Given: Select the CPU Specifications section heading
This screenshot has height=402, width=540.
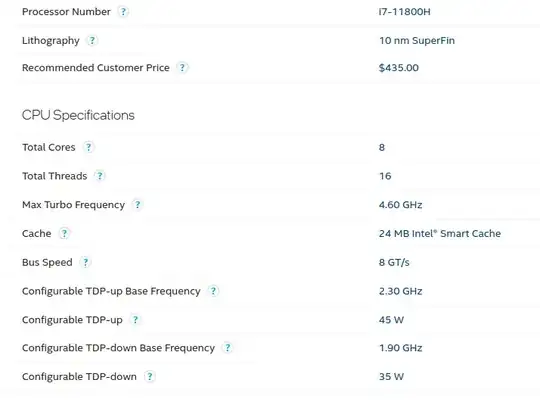Looking at the screenshot, I should [x=78, y=115].
